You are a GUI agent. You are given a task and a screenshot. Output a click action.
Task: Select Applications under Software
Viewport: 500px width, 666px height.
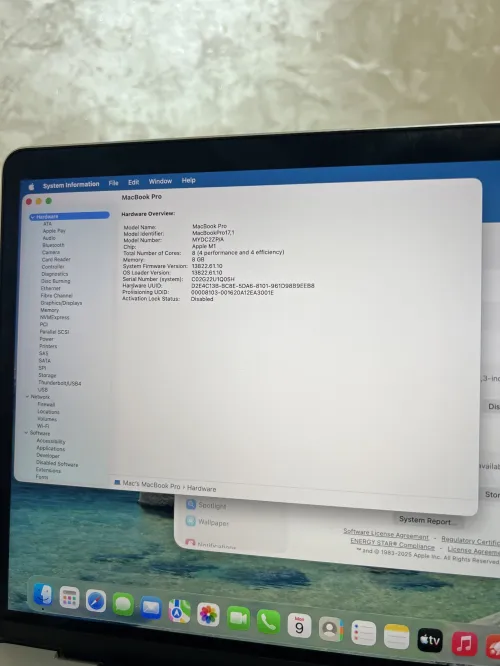[50, 449]
